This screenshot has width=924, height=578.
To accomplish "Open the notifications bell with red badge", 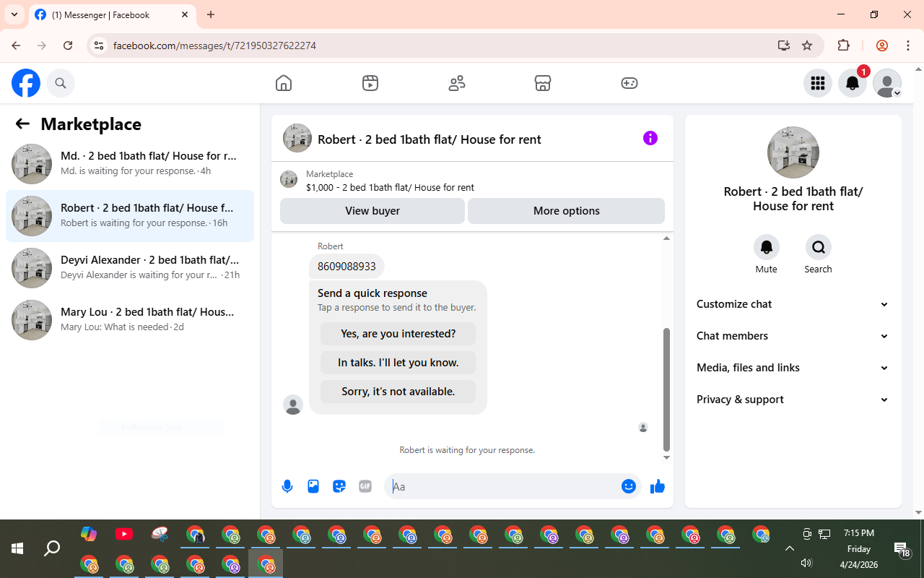I will (x=853, y=83).
